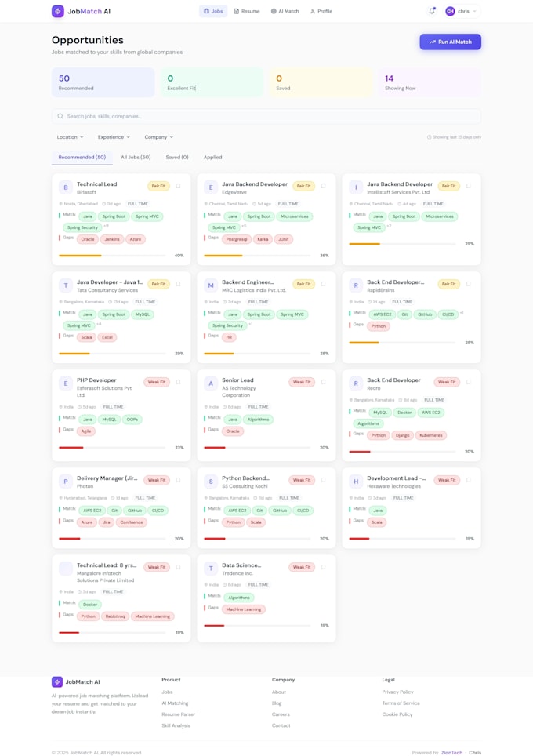This screenshot has width=533, height=756.
Task: Expand the chris account menu chevron
Action: coord(475,11)
